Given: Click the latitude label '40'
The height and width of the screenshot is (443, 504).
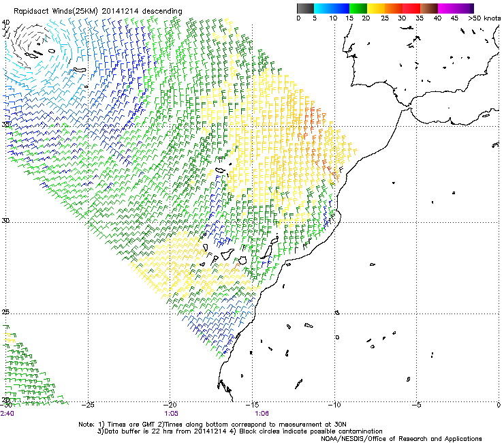Looking at the screenshot, I should [x=5, y=22].
